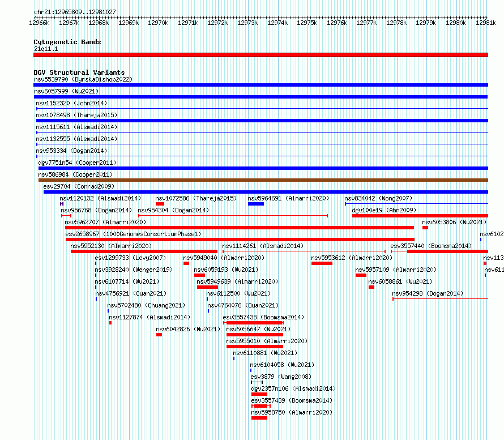Open nsv1072586 (Thareja2015) label
This screenshot has height=440, width=504.
point(196,198)
